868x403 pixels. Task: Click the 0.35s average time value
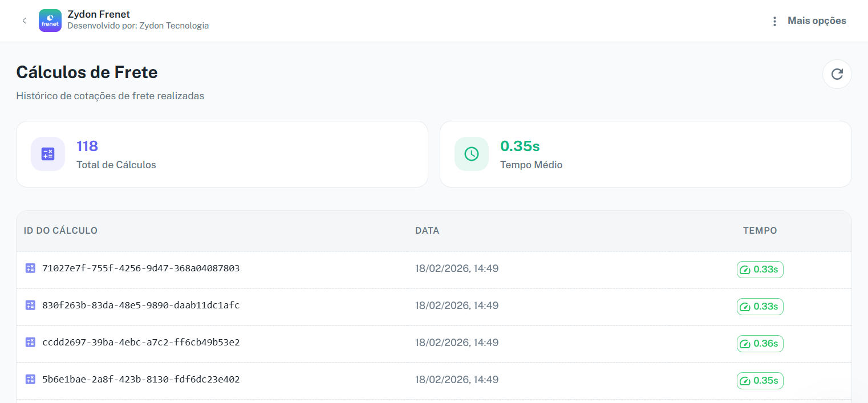coord(520,146)
